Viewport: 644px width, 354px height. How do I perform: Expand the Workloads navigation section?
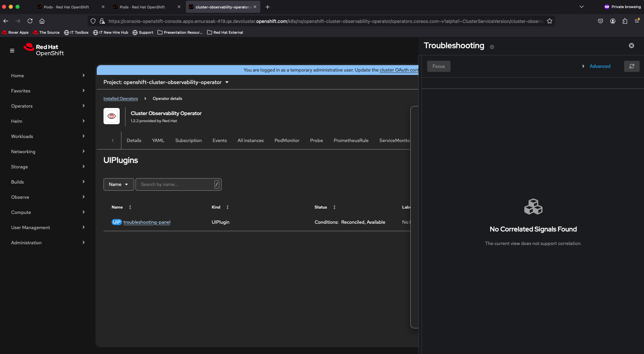tap(48, 136)
